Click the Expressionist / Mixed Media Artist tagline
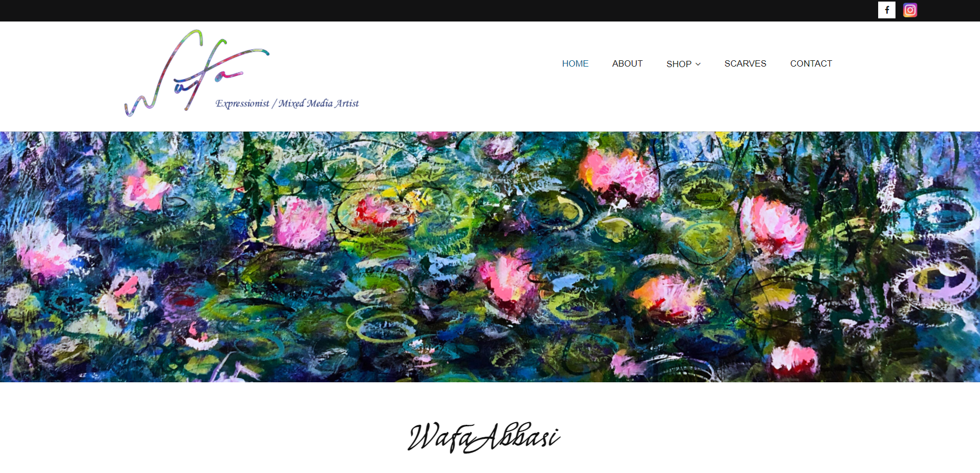This screenshot has width=980, height=473. [x=287, y=103]
